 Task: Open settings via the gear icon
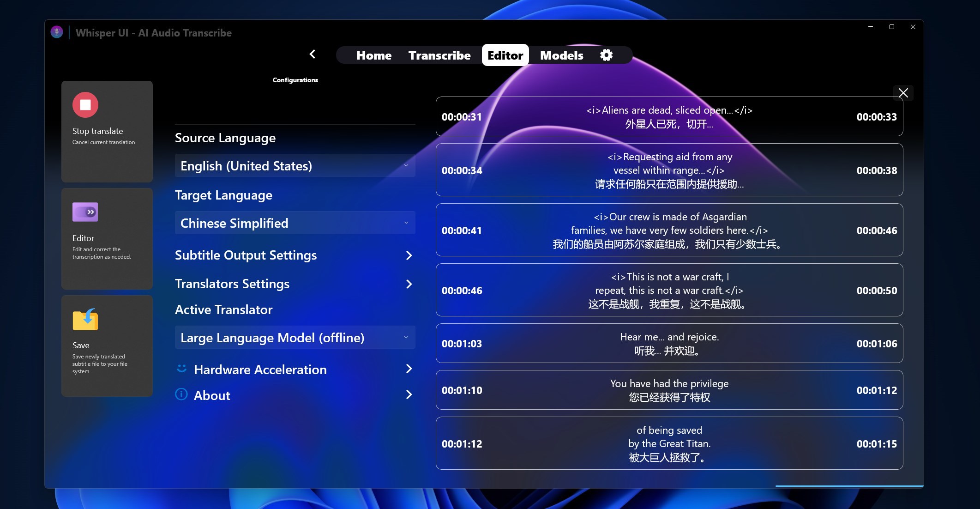[606, 55]
